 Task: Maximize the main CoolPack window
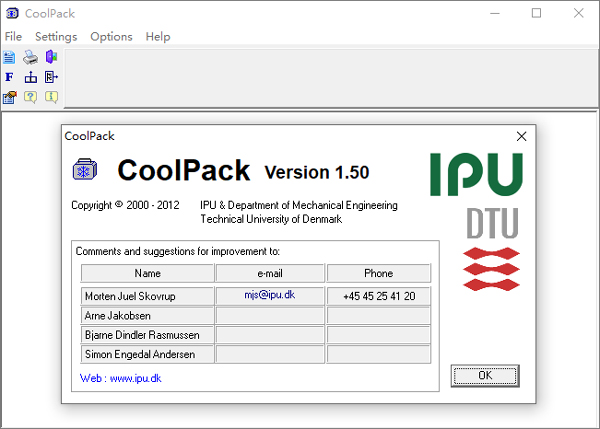[536, 13]
